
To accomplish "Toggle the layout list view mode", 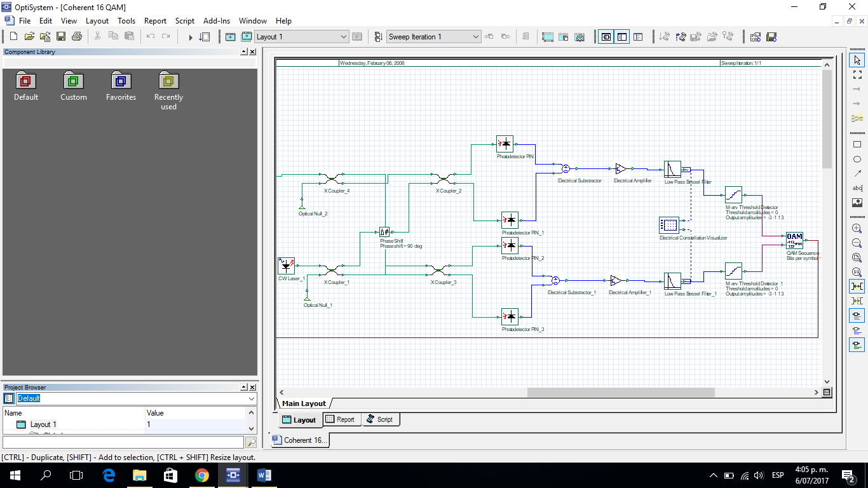I will (x=621, y=37).
